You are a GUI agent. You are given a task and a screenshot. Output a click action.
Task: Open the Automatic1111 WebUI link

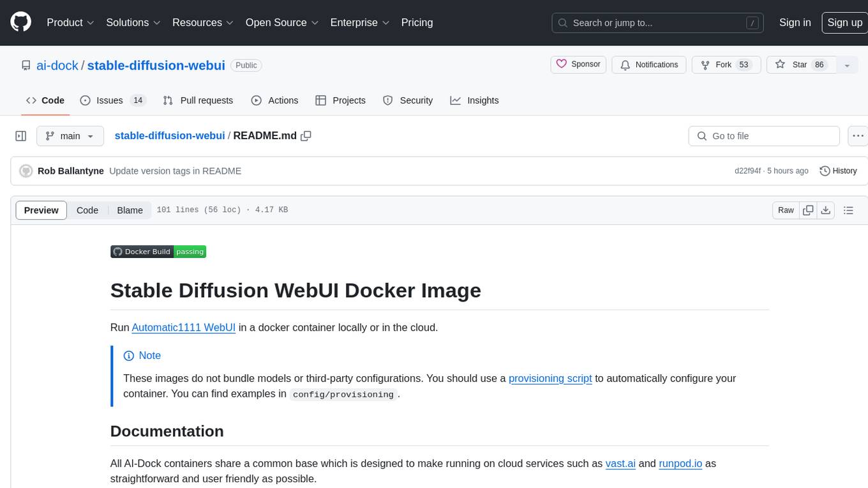pos(184,327)
